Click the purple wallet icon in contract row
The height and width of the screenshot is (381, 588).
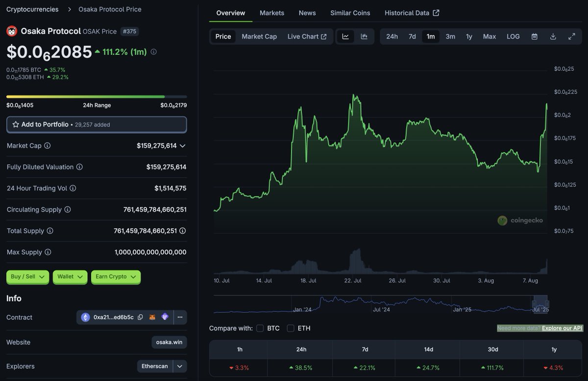pos(165,317)
